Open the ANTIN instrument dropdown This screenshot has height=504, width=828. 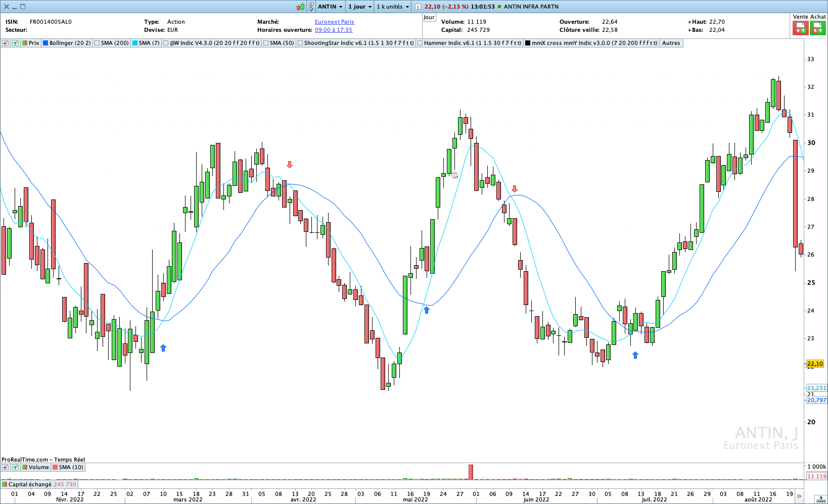331,7
